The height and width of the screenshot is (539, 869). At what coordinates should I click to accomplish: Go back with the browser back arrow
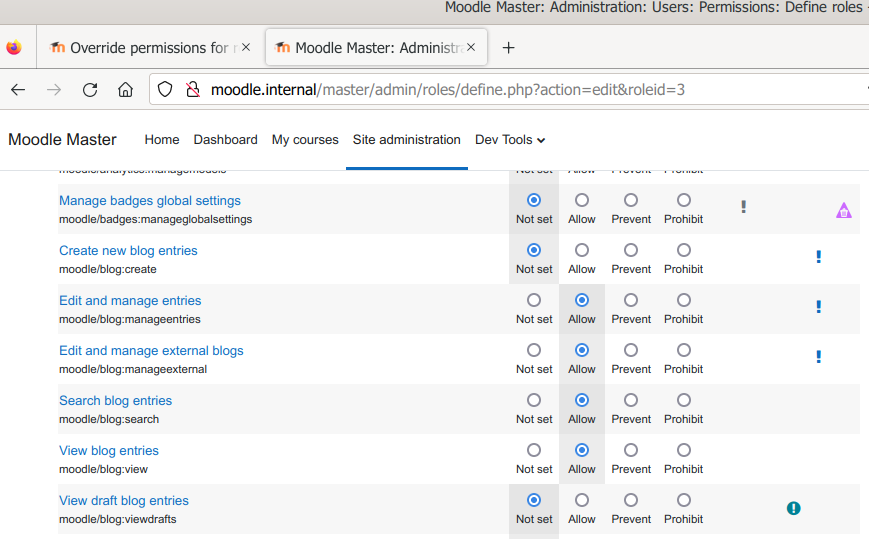18,90
